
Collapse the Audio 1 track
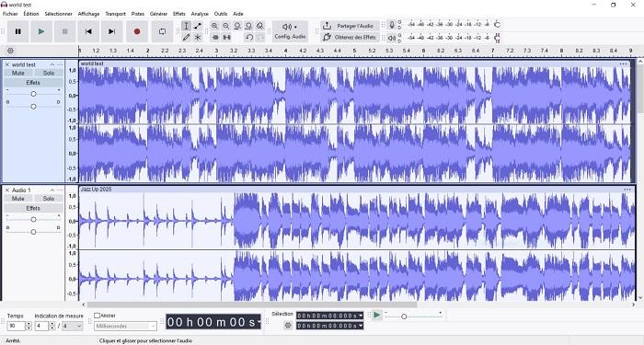(x=52, y=190)
